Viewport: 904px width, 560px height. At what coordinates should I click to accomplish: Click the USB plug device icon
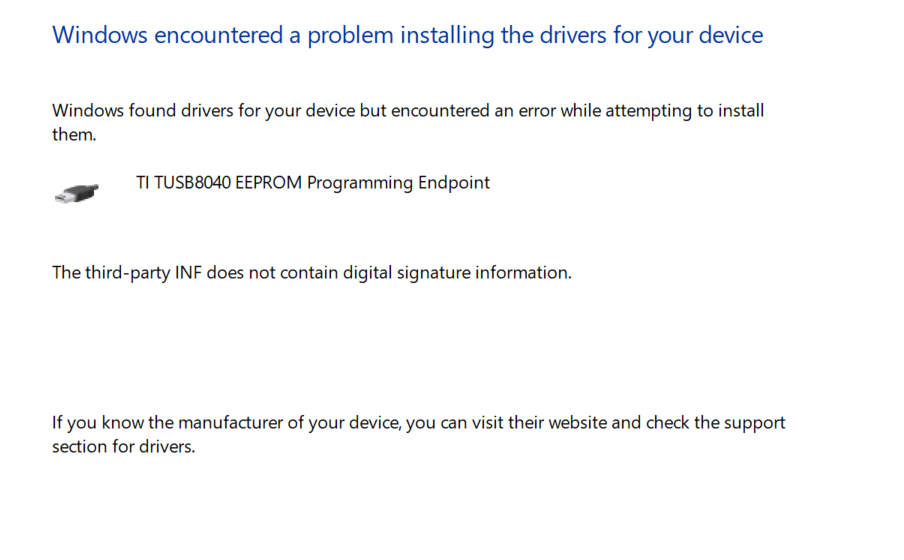(x=77, y=193)
